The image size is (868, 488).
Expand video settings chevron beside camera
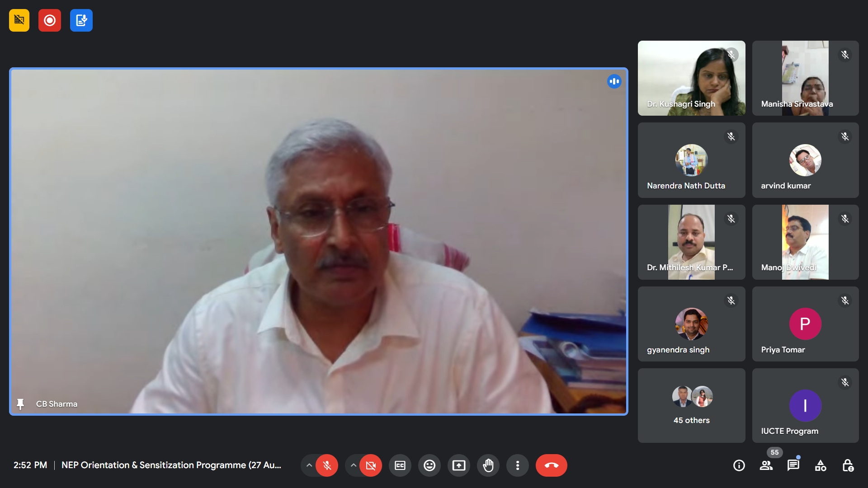pyautogui.click(x=353, y=465)
